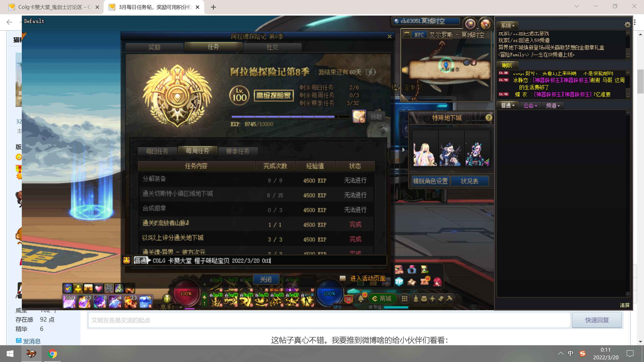Toggle the 中 input language indicator
This screenshot has width=644, height=362.
(570, 353)
